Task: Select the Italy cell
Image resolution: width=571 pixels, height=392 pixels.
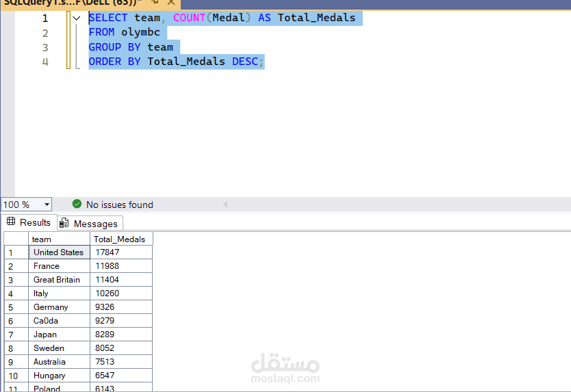Action: pos(59,293)
